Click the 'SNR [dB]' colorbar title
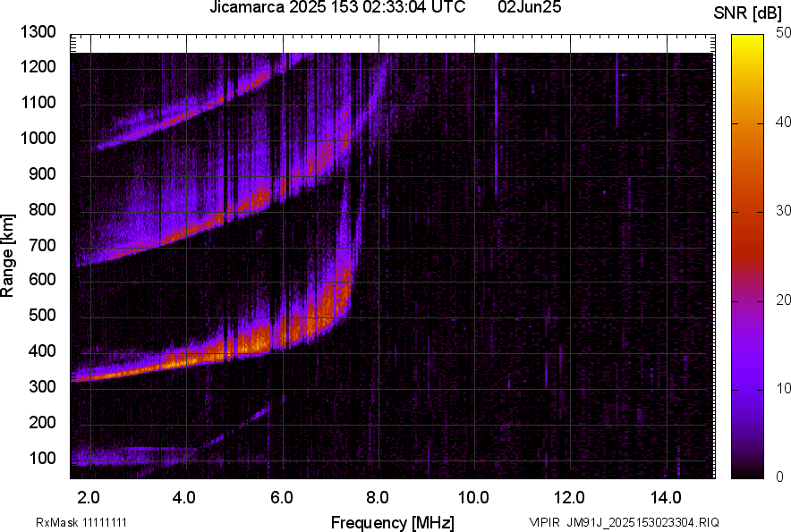The width and height of the screenshot is (791, 532). point(747,13)
